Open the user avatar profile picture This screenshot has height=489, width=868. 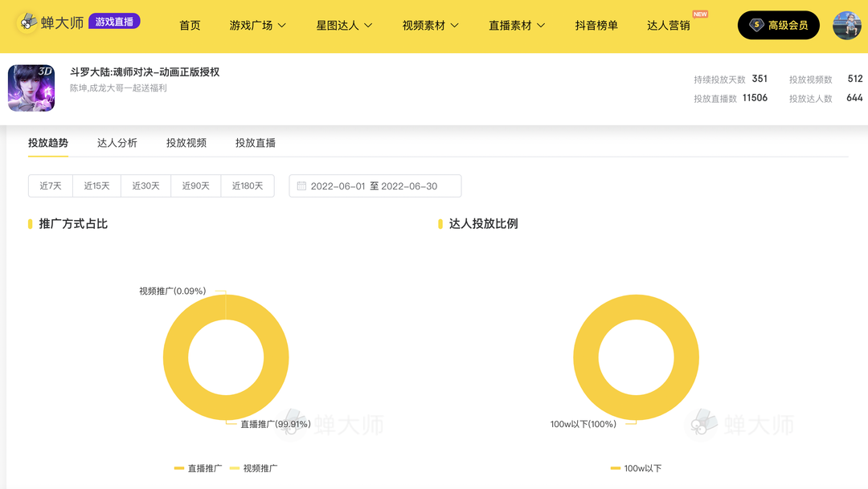(847, 25)
